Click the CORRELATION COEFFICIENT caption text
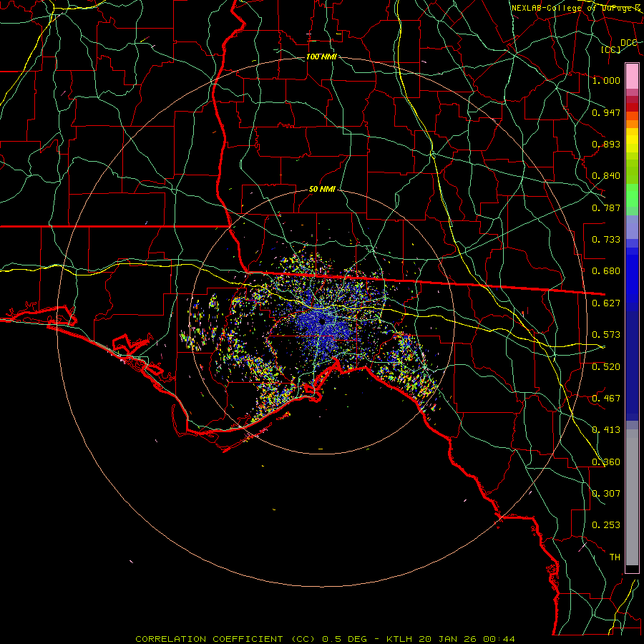This screenshot has height=644, width=644. 209,639
